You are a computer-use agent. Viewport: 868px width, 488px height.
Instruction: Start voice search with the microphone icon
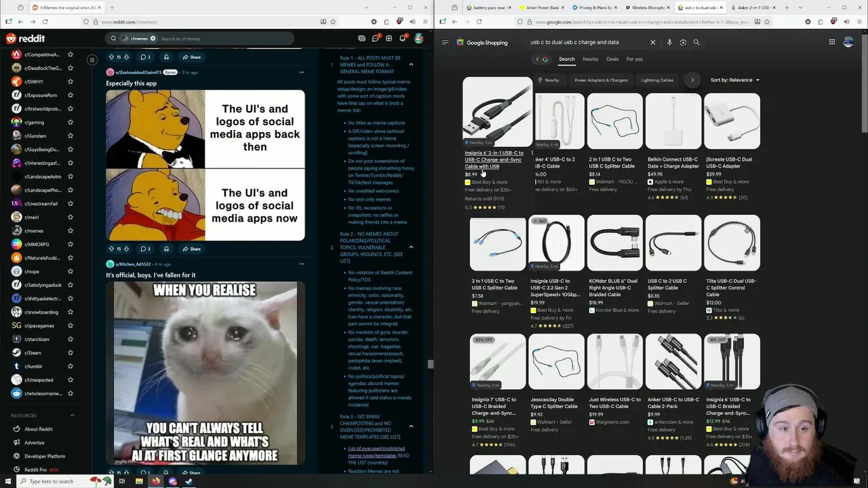pos(669,42)
